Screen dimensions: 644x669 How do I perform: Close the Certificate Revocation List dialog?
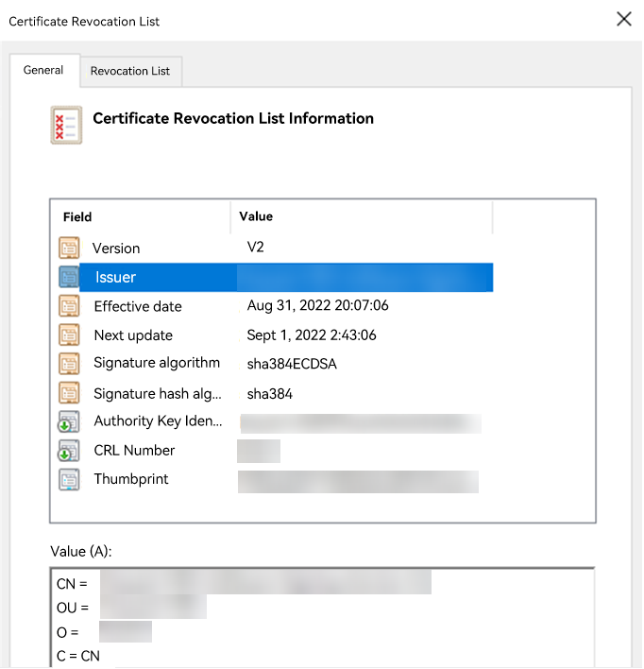(623, 19)
